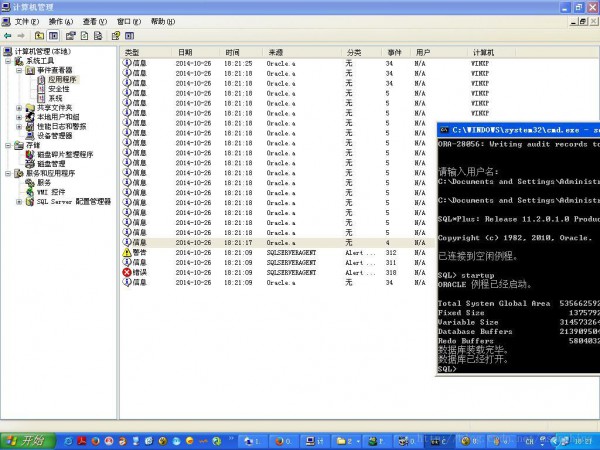
Task: Select 磁盘碎片整理程序 in the tree
Action: (x=65, y=155)
